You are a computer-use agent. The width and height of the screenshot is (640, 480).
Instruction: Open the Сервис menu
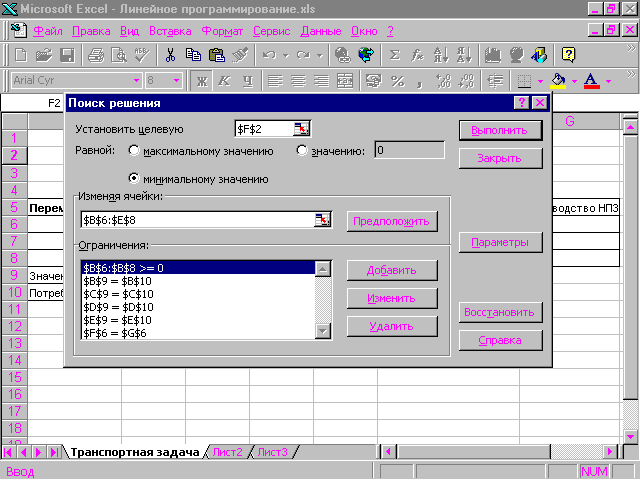point(271,31)
